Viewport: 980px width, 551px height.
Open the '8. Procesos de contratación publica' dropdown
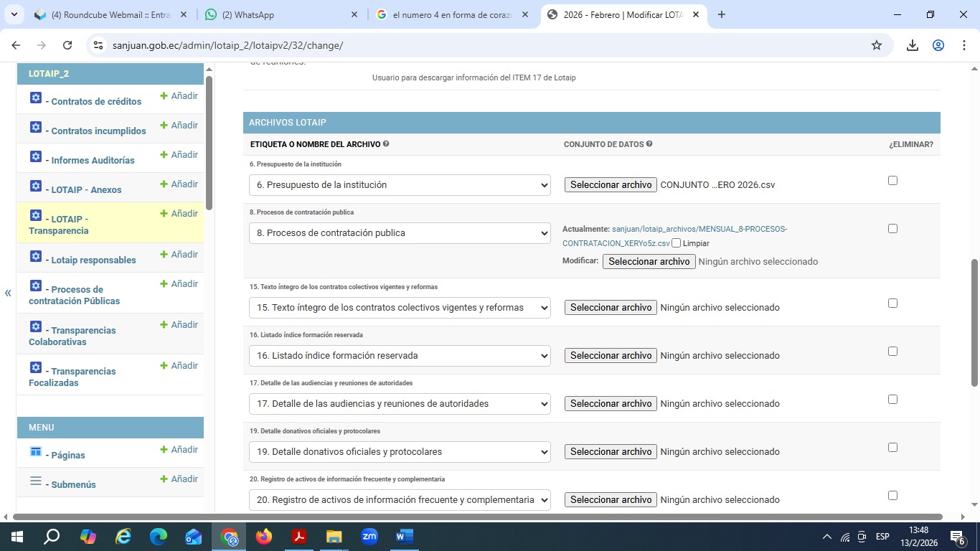400,233
